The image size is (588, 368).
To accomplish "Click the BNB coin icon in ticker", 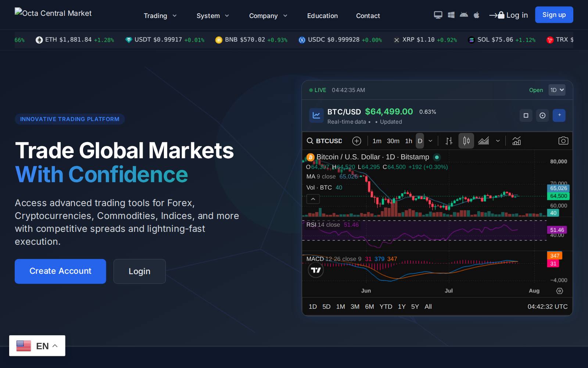I will tap(219, 40).
